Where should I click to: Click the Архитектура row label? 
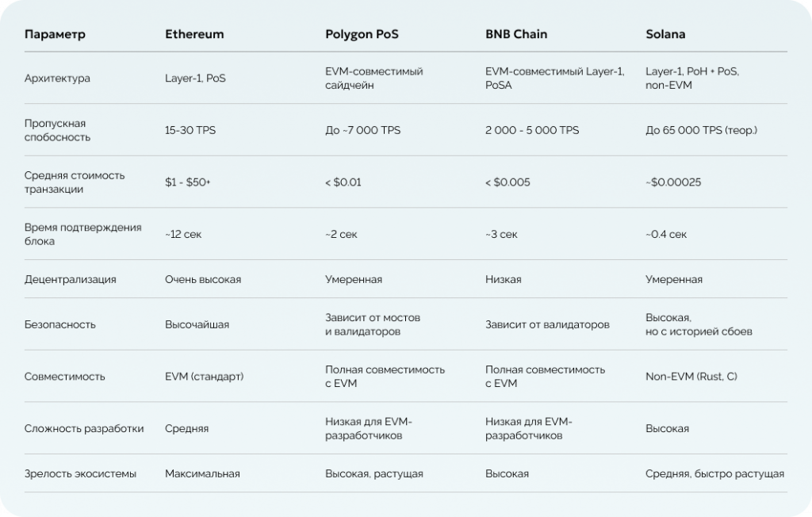57,79
